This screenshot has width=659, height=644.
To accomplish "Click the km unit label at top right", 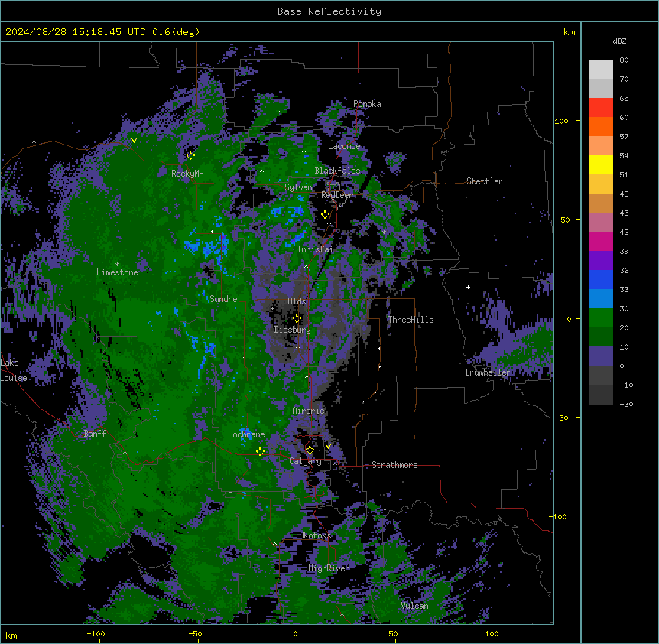I will point(569,32).
